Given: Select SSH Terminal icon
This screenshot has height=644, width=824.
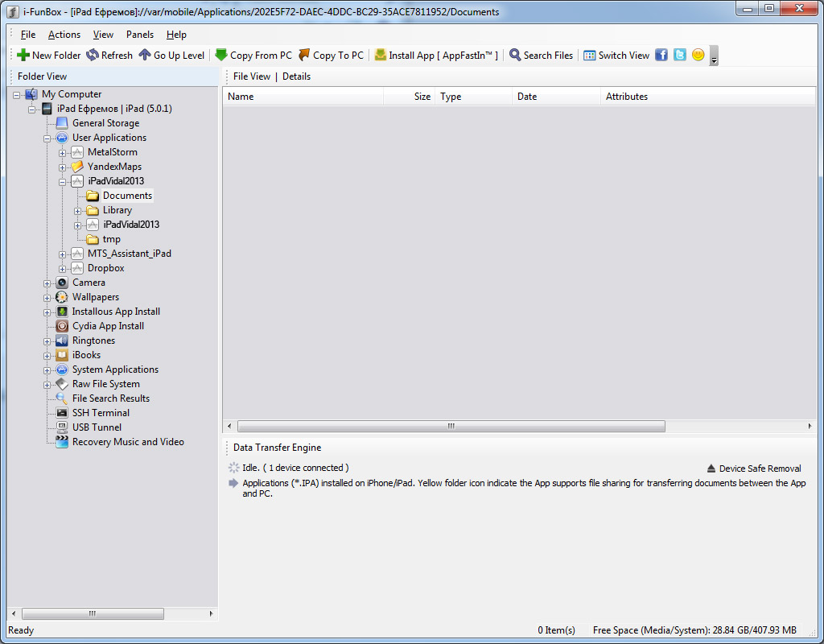Looking at the screenshot, I should [x=62, y=413].
